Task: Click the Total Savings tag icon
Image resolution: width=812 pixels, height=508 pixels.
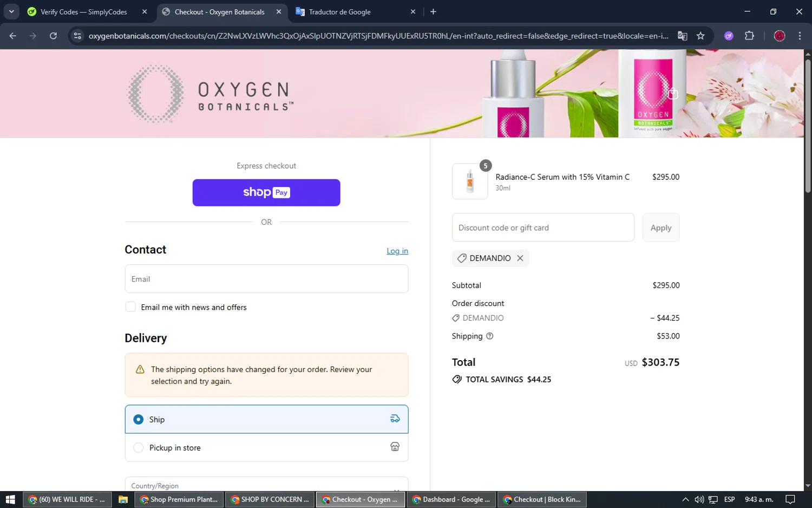Action: [x=457, y=379]
